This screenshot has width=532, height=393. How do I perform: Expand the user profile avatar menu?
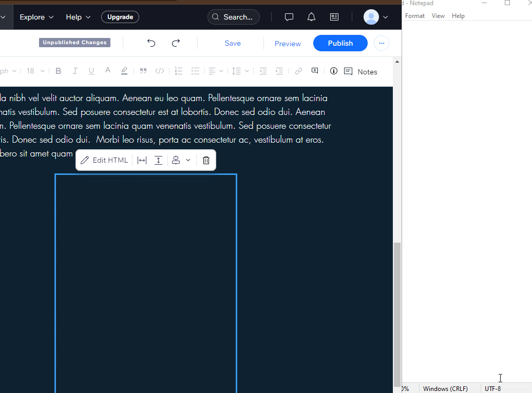(x=376, y=17)
